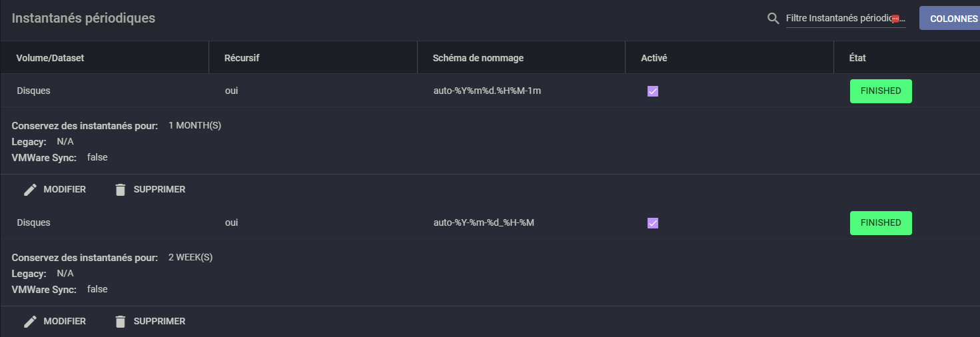Image resolution: width=980 pixels, height=337 pixels.
Task: Click pencil edit icon for 2 WEEK task
Action: [30, 322]
